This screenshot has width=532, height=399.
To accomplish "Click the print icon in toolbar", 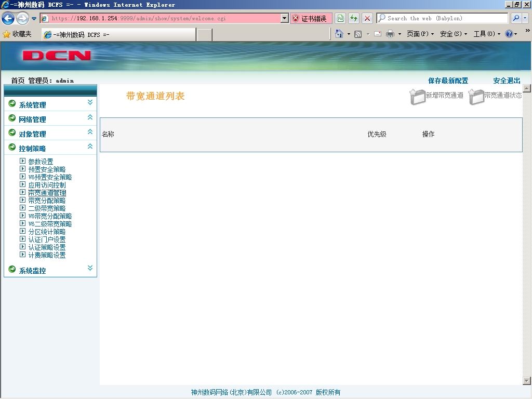I will pos(390,34).
